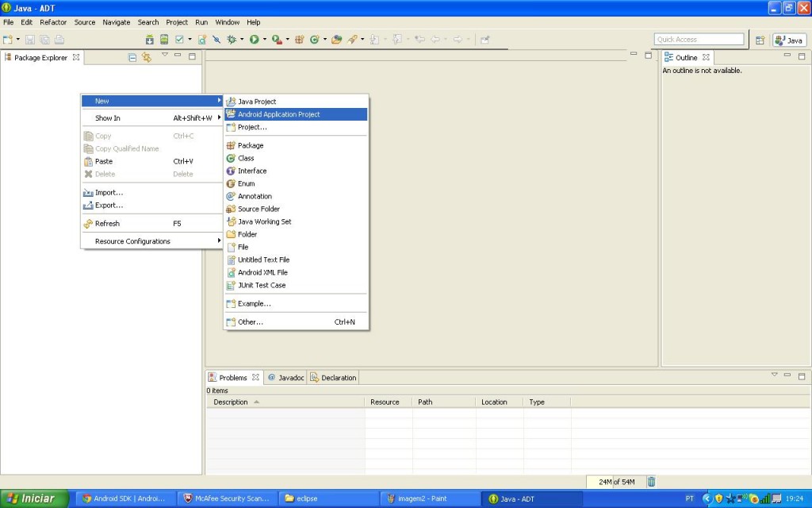Open the Android SDK Manager icon
812x508 pixels.
pyautogui.click(x=150, y=40)
